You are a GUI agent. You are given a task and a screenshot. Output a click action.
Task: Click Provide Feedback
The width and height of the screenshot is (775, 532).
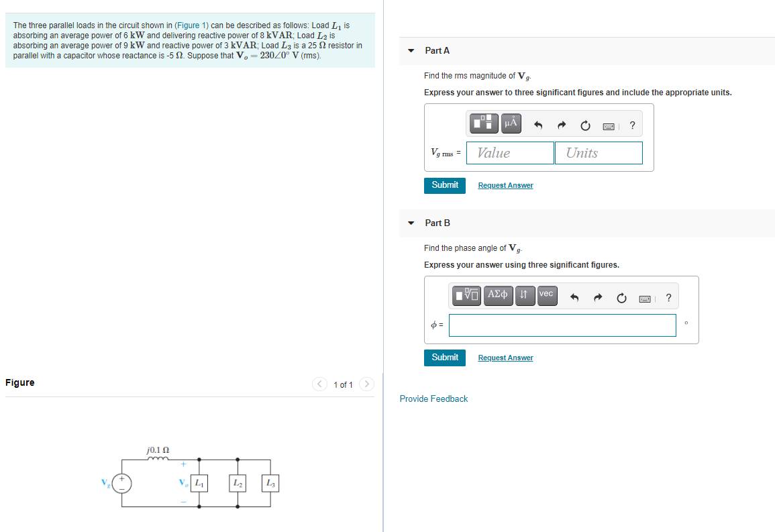pyautogui.click(x=433, y=398)
